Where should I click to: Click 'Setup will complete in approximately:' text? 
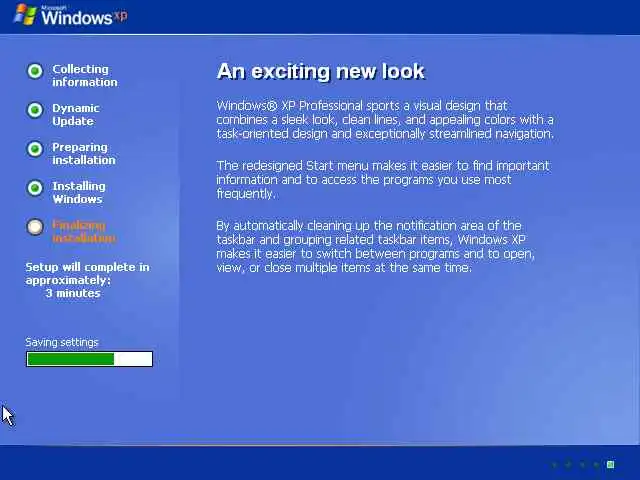tap(87, 273)
